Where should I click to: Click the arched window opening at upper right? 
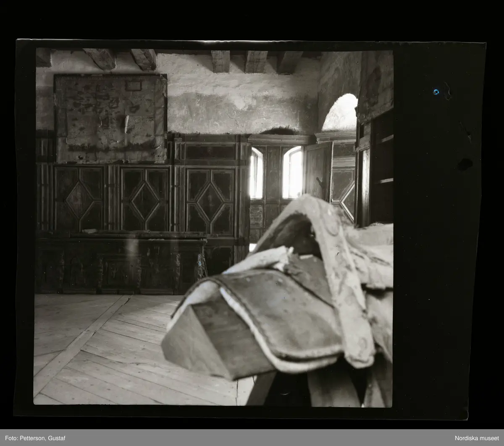pyautogui.click(x=341, y=113)
